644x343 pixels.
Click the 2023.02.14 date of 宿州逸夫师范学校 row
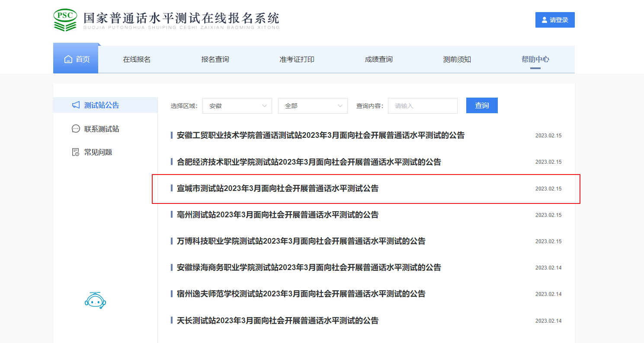click(548, 294)
